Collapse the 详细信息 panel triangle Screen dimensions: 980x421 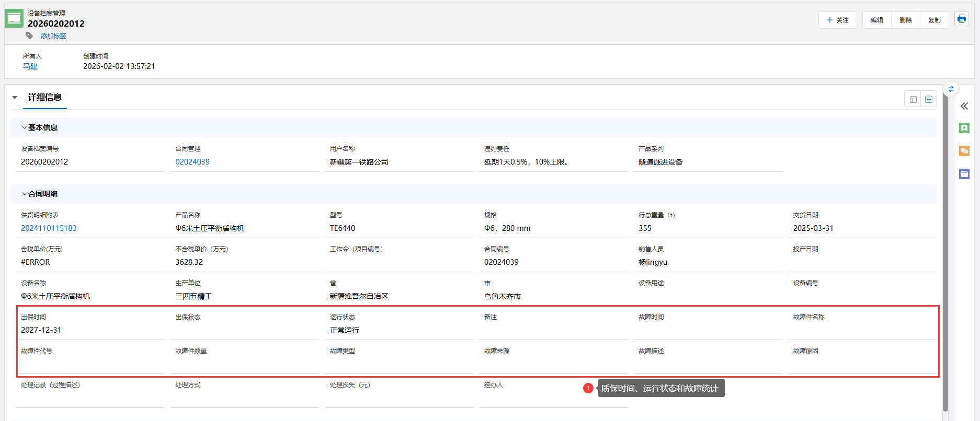coord(15,98)
